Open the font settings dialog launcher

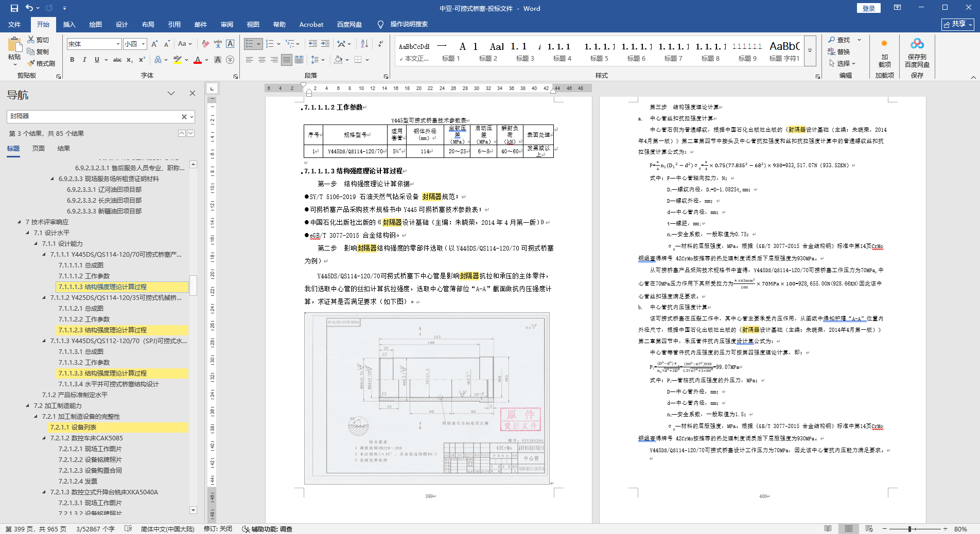click(x=236, y=76)
